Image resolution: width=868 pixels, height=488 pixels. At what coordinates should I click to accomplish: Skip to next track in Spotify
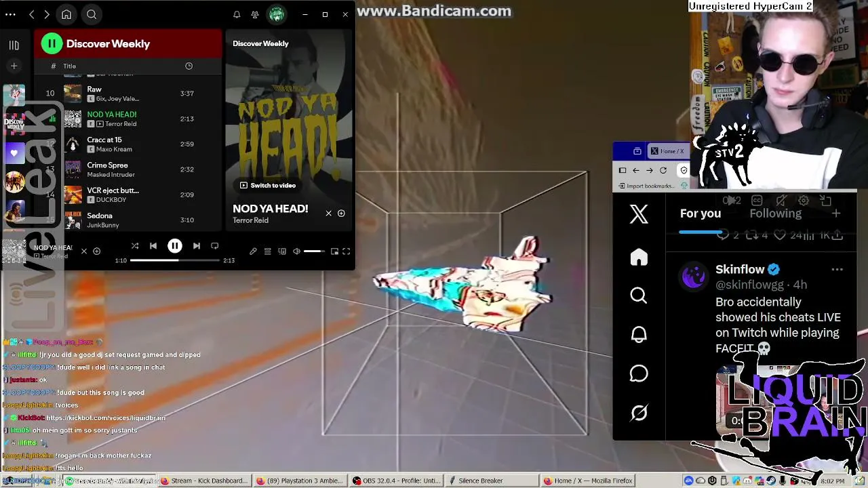(196, 246)
